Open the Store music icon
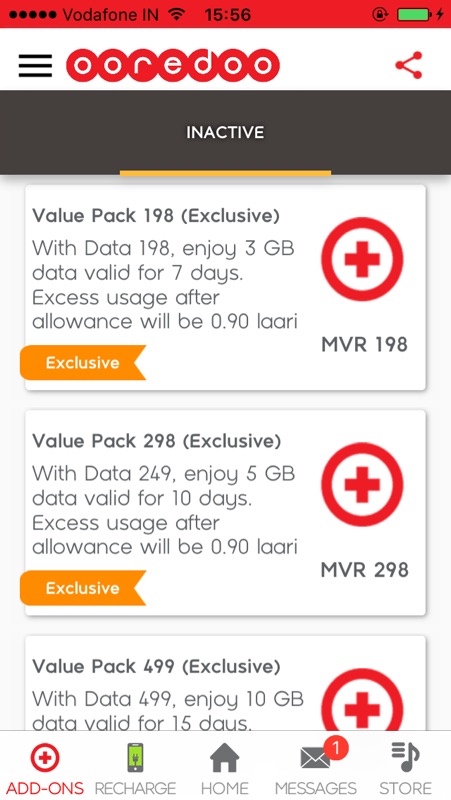The image size is (451, 800). [406, 757]
